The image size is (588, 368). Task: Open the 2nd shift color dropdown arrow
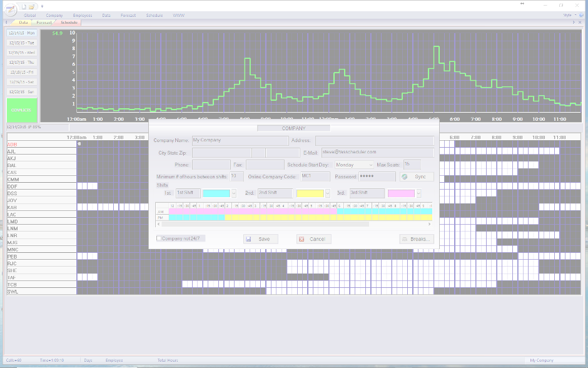click(x=327, y=193)
